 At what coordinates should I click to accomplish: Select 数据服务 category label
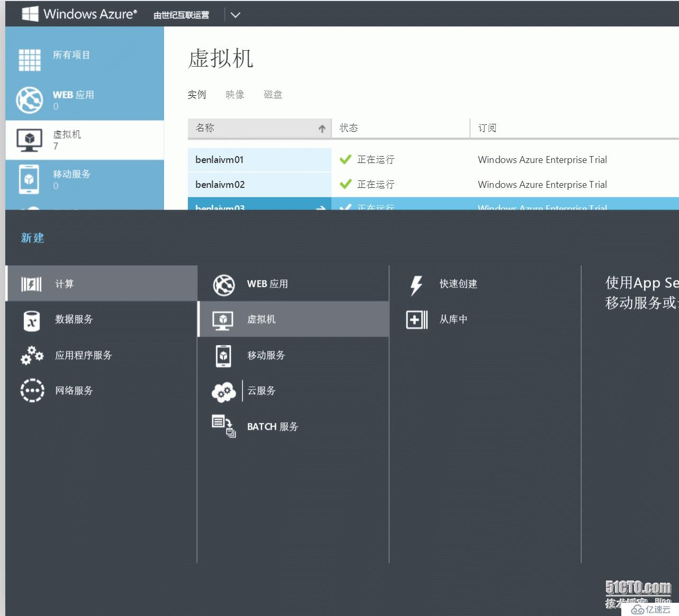click(x=74, y=319)
